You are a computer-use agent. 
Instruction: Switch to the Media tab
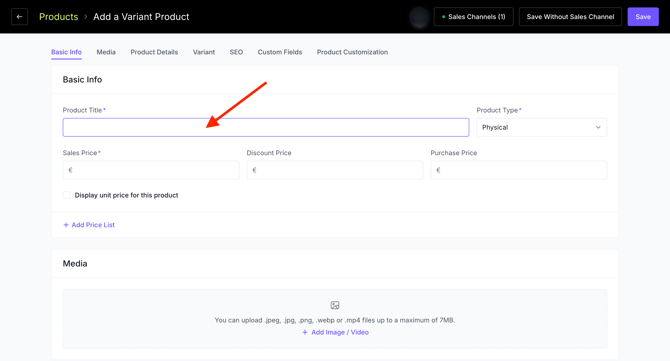tap(106, 52)
